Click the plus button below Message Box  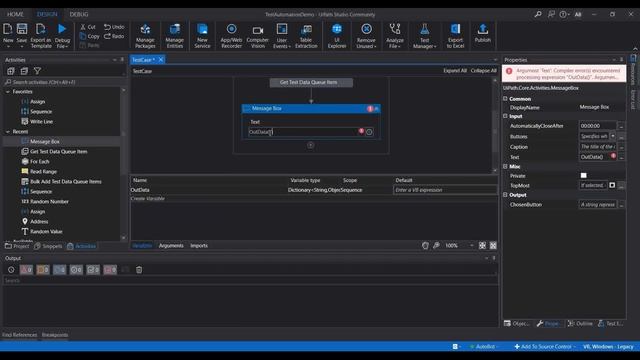(311, 145)
